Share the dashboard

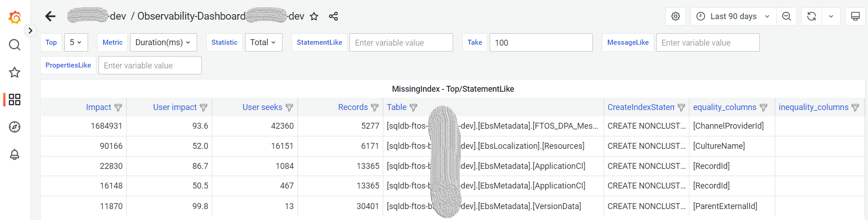pos(333,16)
